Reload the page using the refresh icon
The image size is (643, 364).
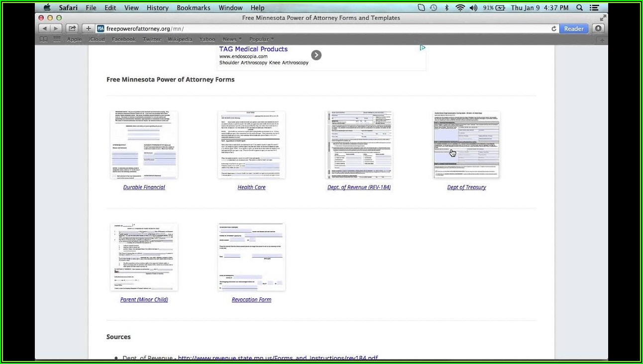[x=554, y=29]
